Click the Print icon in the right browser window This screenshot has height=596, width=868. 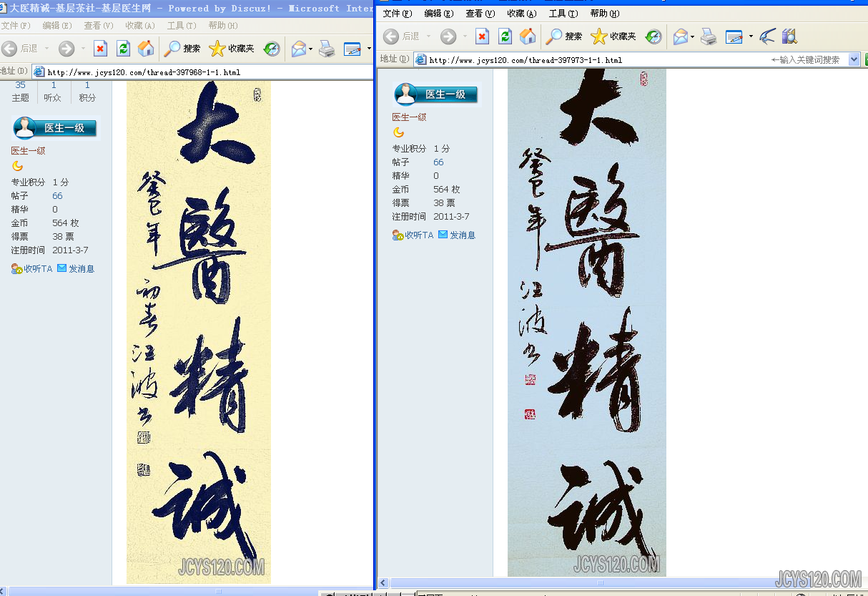[x=708, y=36]
